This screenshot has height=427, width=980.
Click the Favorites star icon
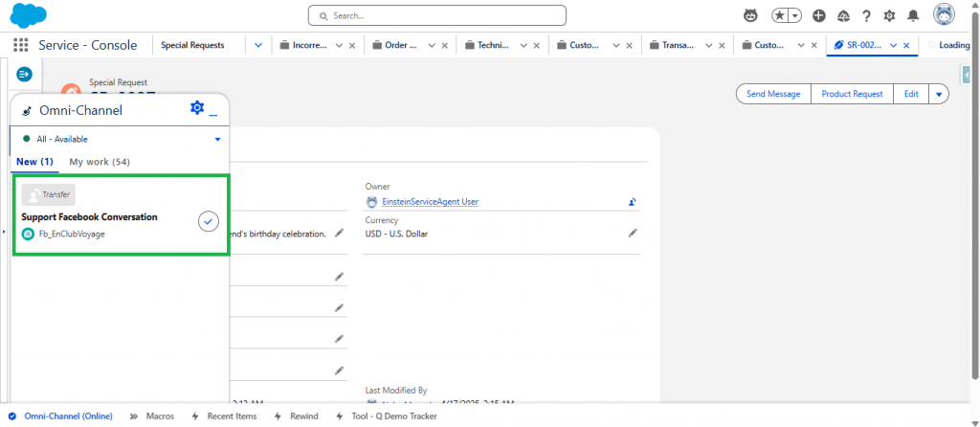click(779, 15)
